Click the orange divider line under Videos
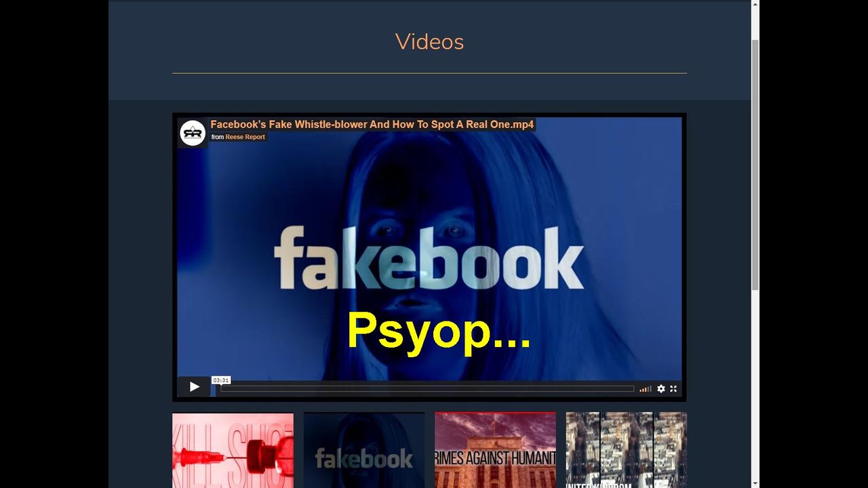 [x=429, y=73]
